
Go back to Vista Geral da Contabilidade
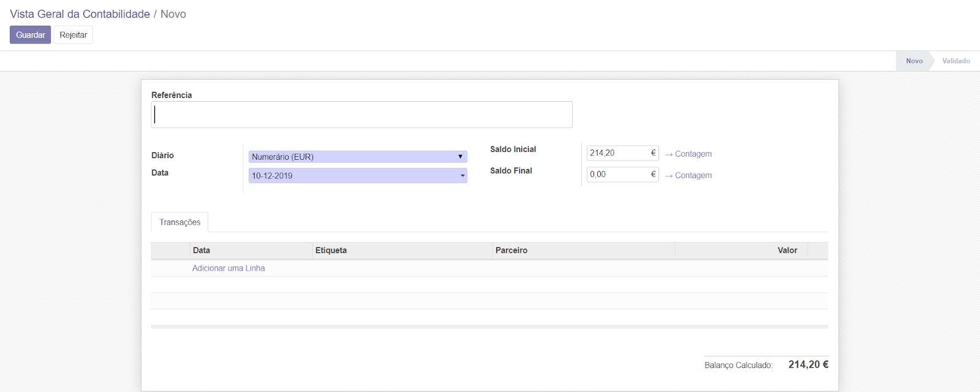click(x=80, y=14)
